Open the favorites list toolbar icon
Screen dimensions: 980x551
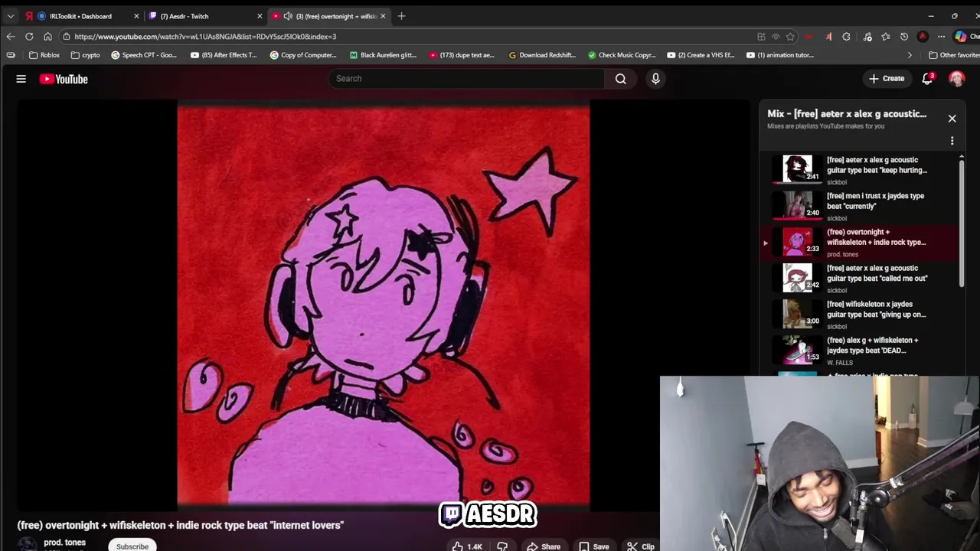click(886, 36)
